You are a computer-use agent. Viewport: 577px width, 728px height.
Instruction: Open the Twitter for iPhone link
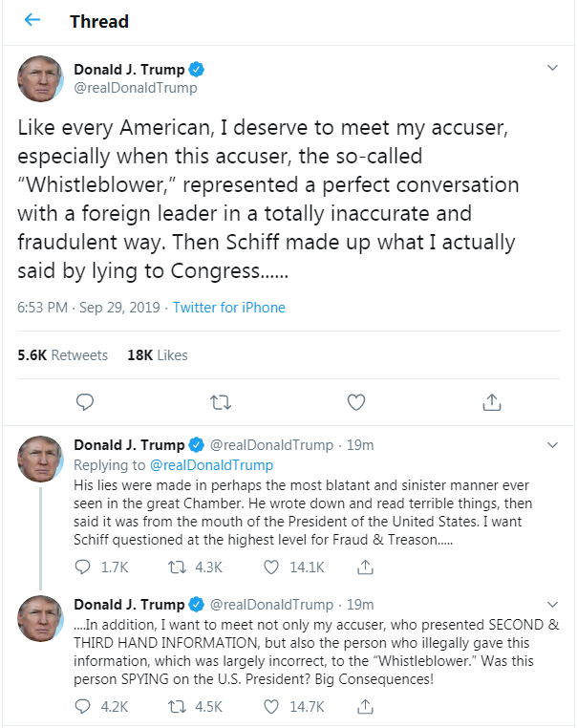coord(229,308)
